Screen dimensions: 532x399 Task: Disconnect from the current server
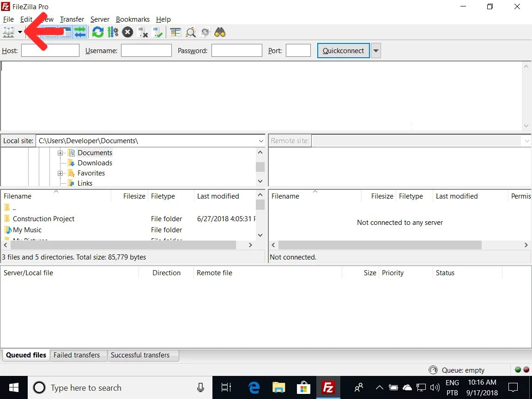pyautogui.click(x=143, y=32)
